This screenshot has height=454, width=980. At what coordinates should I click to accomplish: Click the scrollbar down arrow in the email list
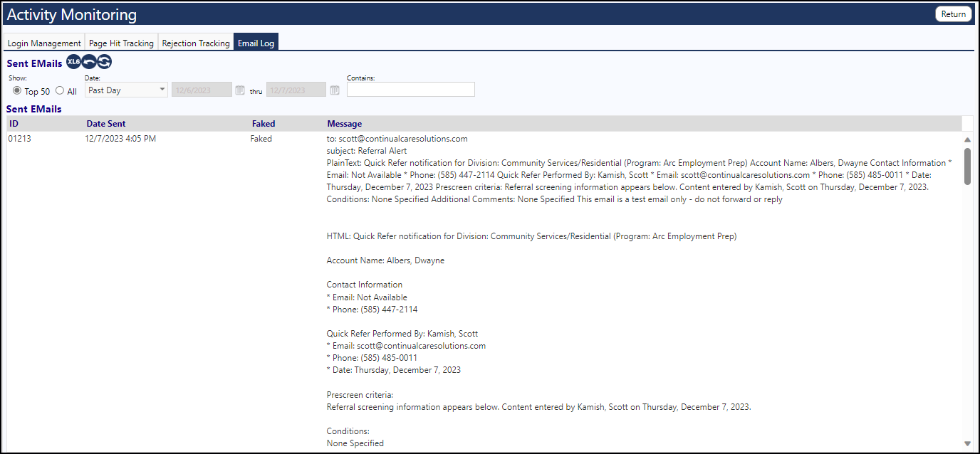click(967, 443)
